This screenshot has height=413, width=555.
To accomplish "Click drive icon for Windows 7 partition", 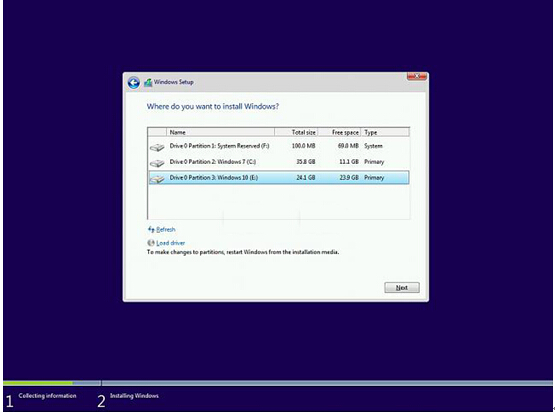I will coord(157,163).
